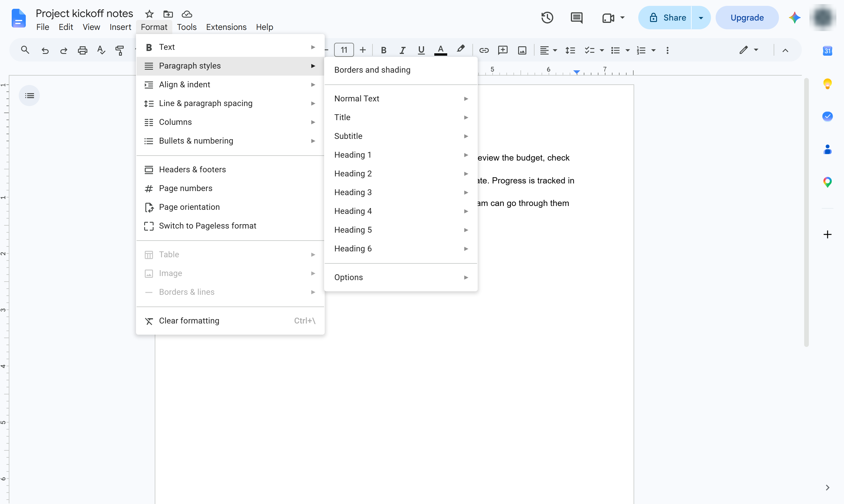This screenshot has height=504, width=844.
Task: Open Google Keep lightbulb icon
Action: point(827,84)
